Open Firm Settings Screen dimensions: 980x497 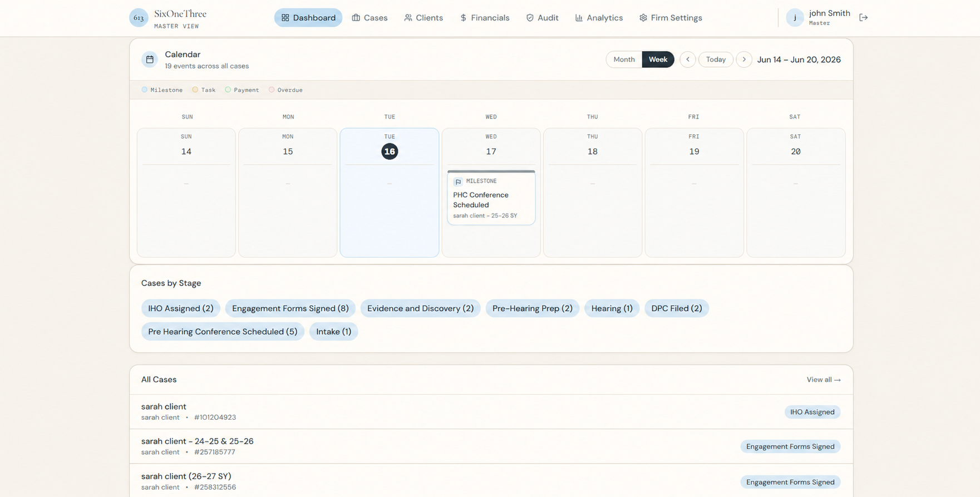pyautogui.click(x=671, y=18)
